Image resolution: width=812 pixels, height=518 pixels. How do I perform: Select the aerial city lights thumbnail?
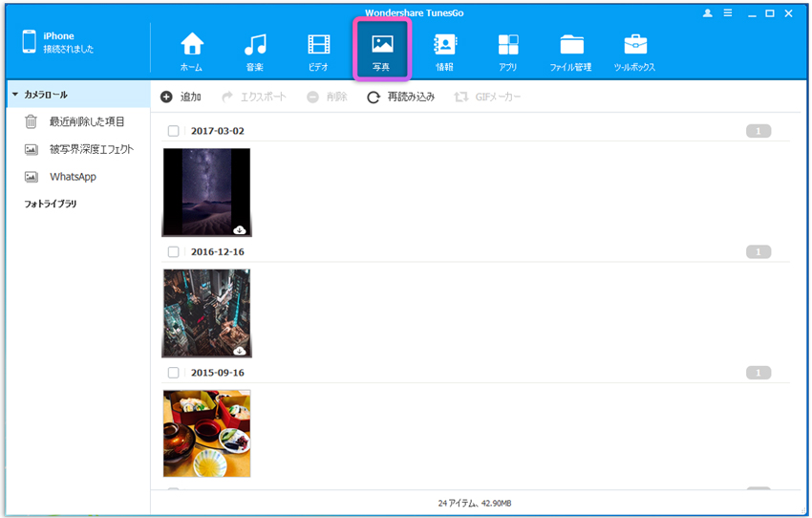coord(206,313)
